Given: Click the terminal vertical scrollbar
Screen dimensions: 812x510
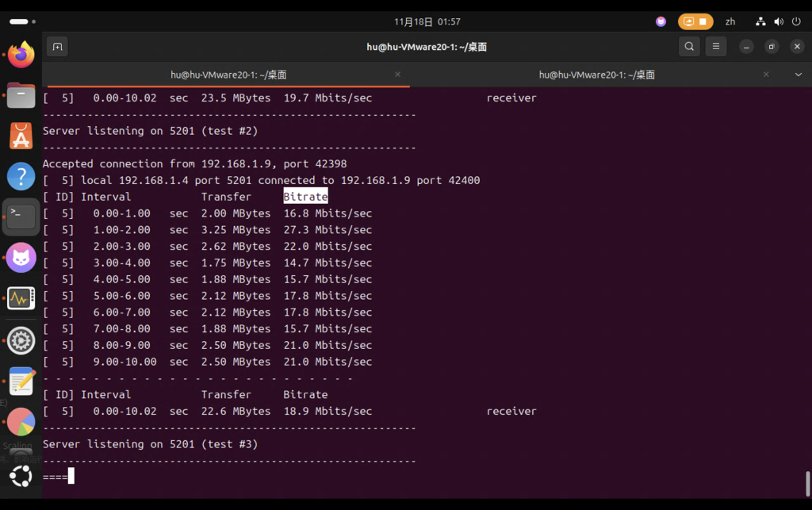Looking at the screenshot, I should tap(807, 481).
